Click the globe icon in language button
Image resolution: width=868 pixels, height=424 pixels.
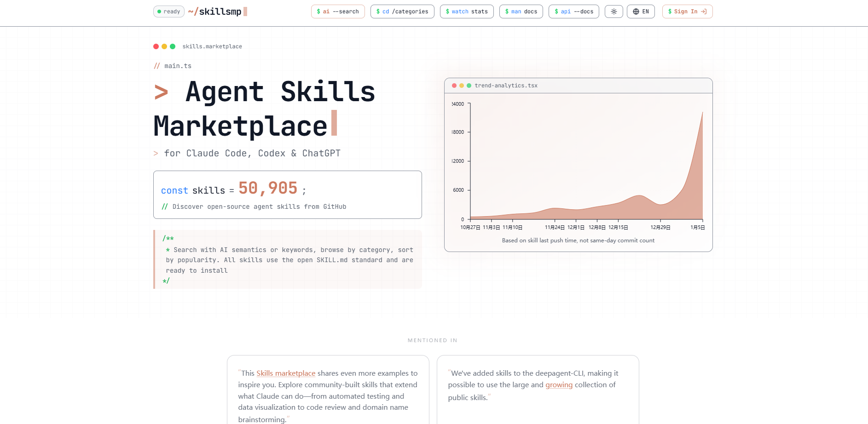636,11
